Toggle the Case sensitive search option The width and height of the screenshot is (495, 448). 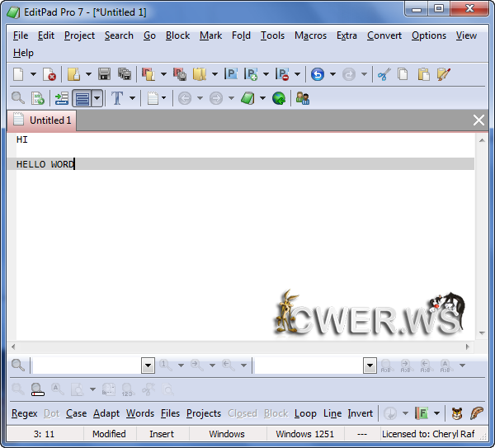[76, 413]
